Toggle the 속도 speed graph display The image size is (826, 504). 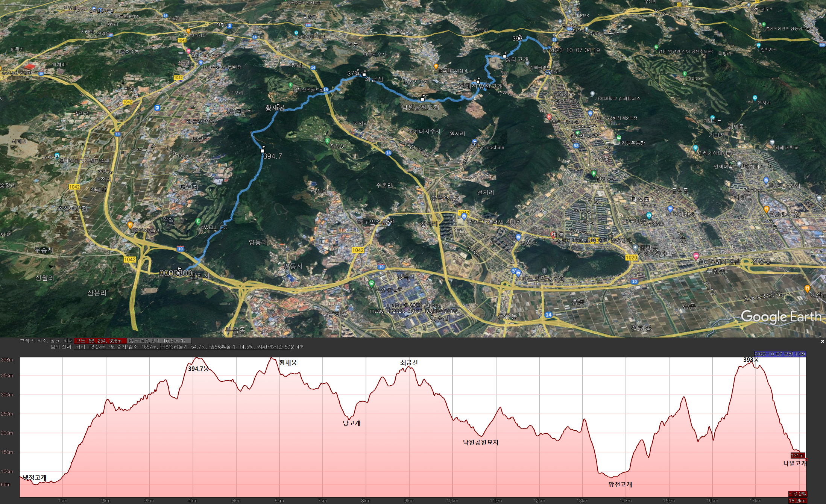click(x=159, y=341)
